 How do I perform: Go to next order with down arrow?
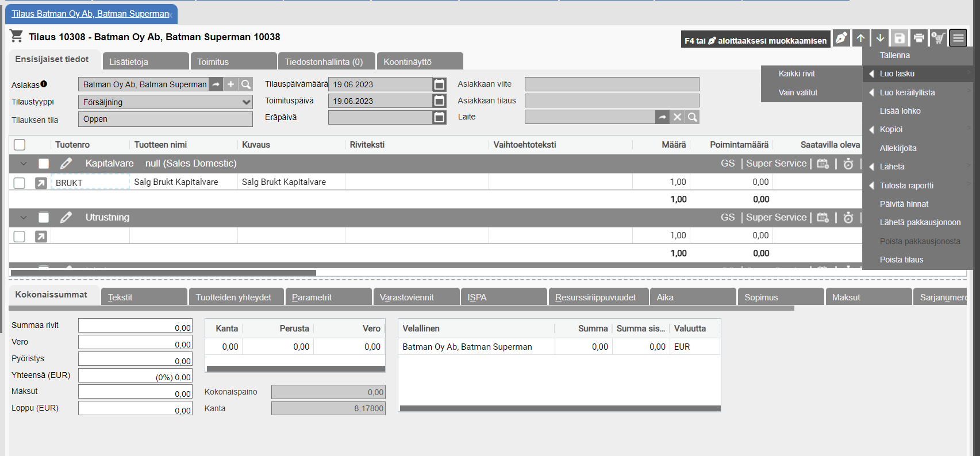tap(880, 38)
